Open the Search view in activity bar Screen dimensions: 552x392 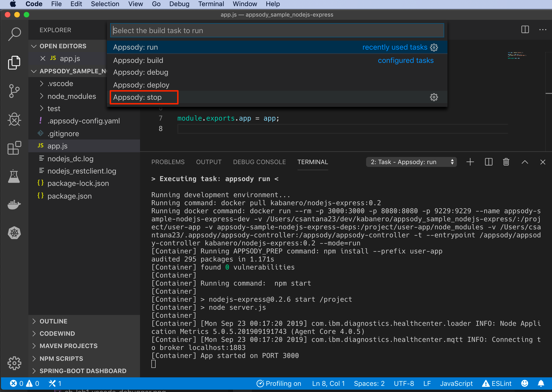14,34
